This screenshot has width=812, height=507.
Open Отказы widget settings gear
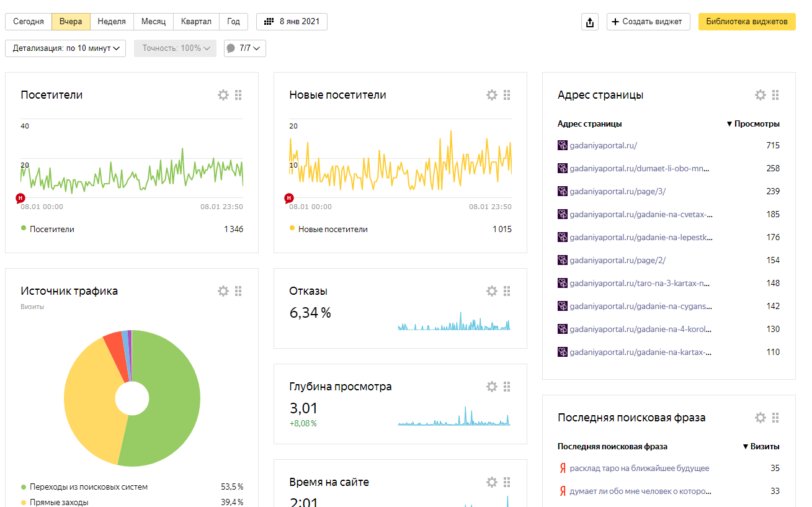click(492, 291)
